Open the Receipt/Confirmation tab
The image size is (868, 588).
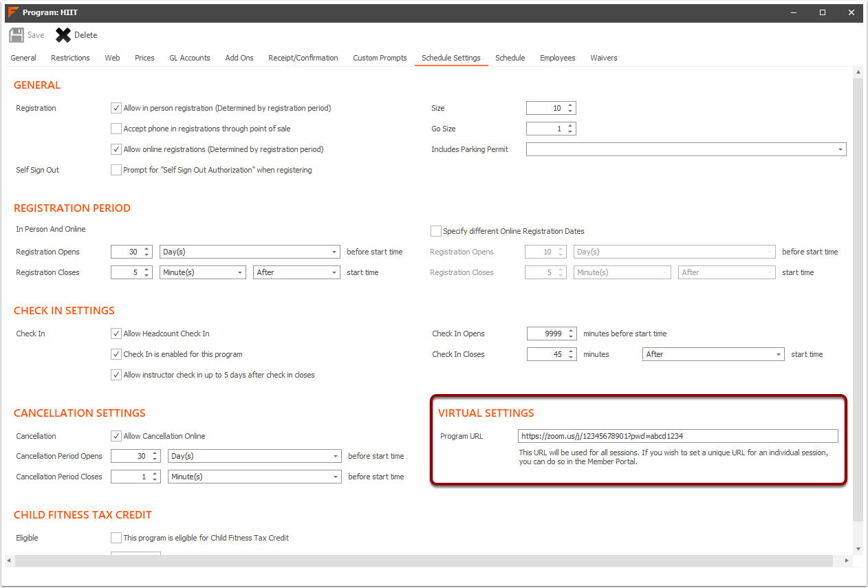[303, 58]
